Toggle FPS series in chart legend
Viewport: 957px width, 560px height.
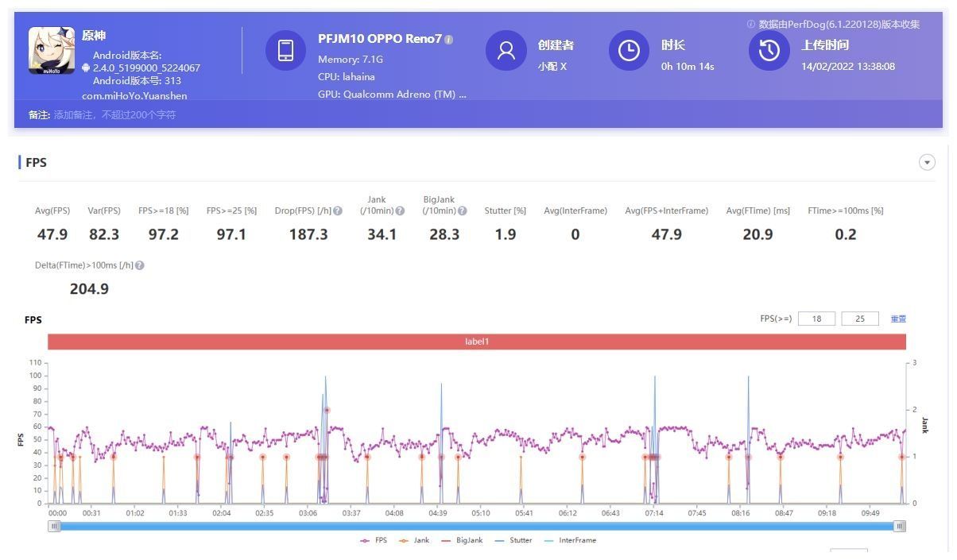374,540
